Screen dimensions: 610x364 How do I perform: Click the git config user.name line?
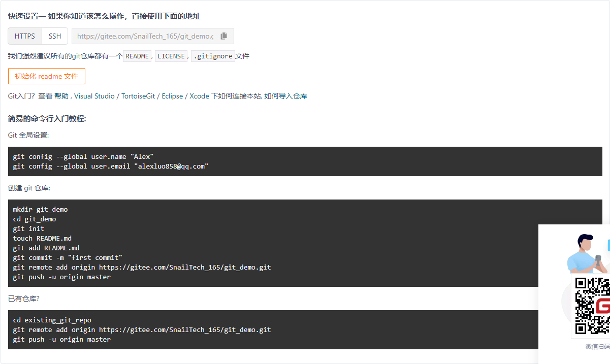83,156
